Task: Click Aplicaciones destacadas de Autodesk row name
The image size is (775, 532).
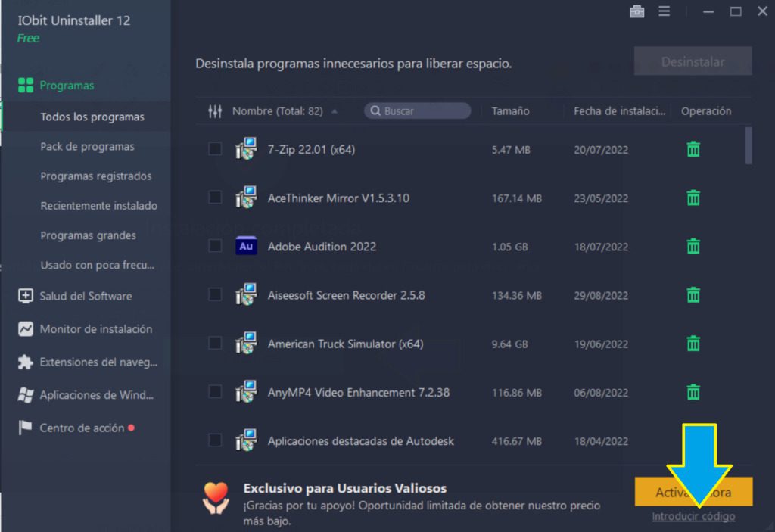Action: tap(360, 441)
